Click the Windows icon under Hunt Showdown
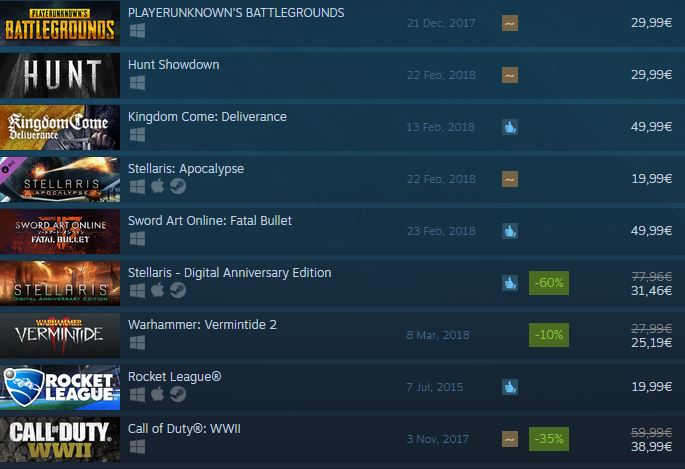This screenshot has height=469, width=685. point(137,83)
